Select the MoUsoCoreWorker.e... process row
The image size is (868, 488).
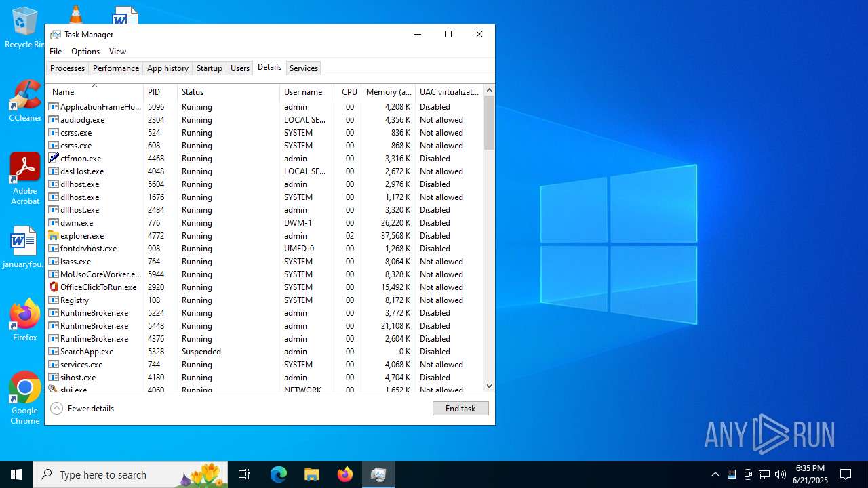(264, 274)
